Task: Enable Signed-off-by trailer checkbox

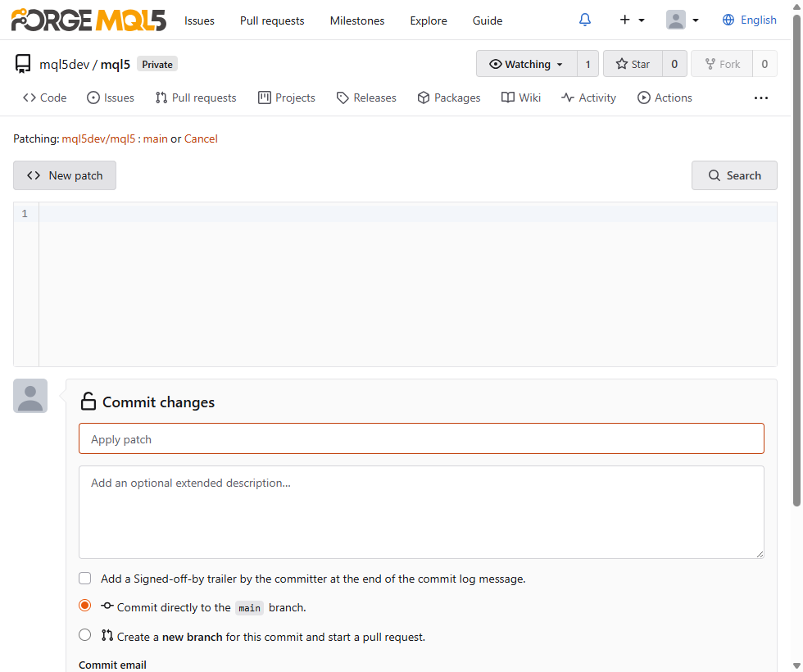Action: 85,579
